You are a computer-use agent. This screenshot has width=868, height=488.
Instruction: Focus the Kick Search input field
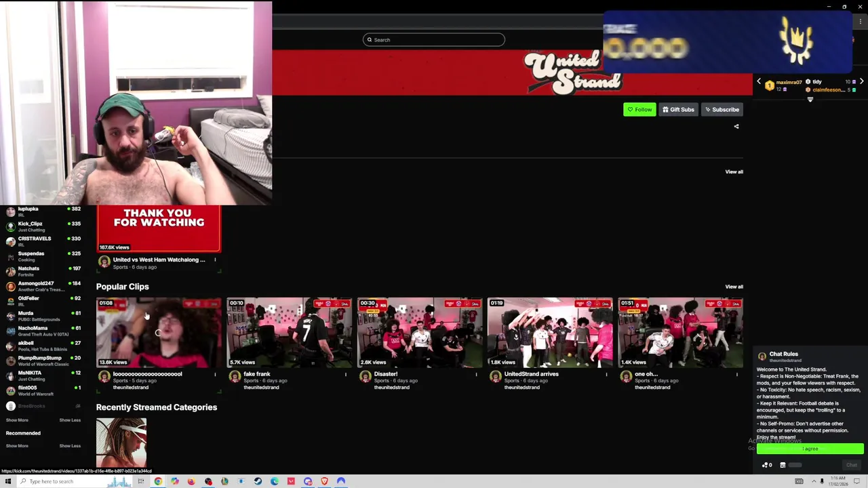point(434,40)
